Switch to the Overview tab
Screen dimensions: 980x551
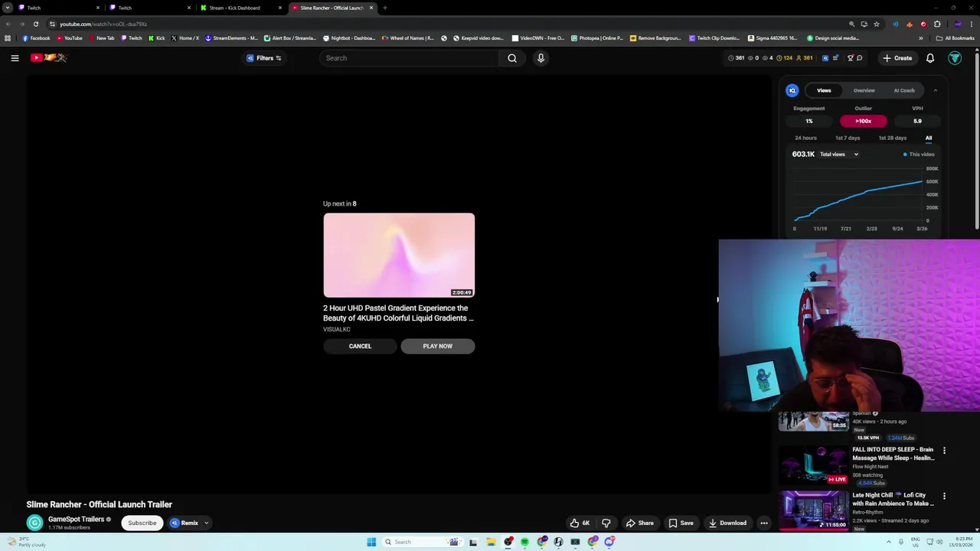864,90
